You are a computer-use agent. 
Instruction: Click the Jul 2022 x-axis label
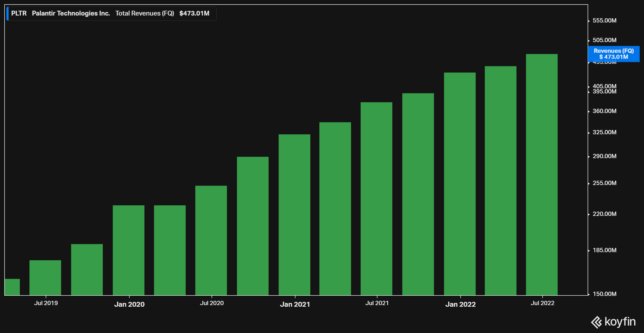(x=543, y=303)
